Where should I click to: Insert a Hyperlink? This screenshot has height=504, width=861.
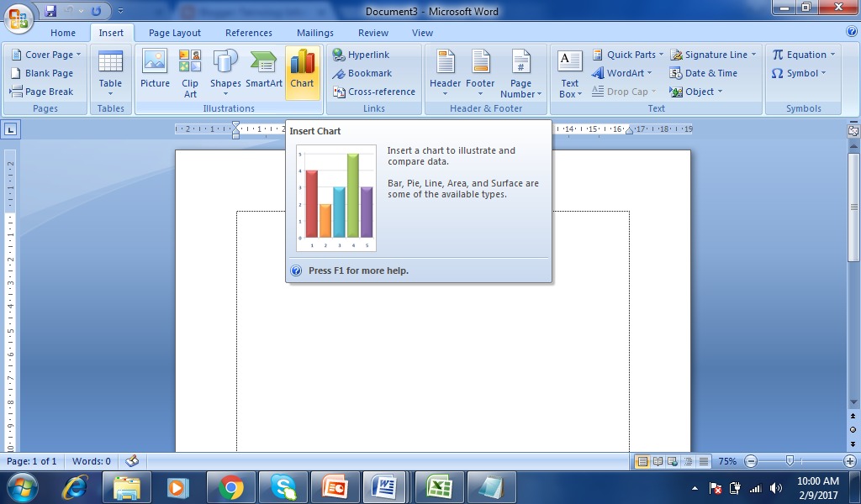point(359,54)
